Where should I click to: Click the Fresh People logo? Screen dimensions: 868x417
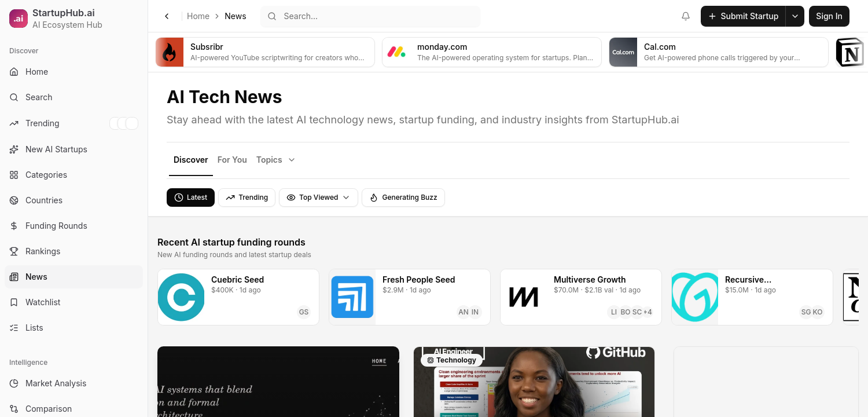[x=352, y=297]
